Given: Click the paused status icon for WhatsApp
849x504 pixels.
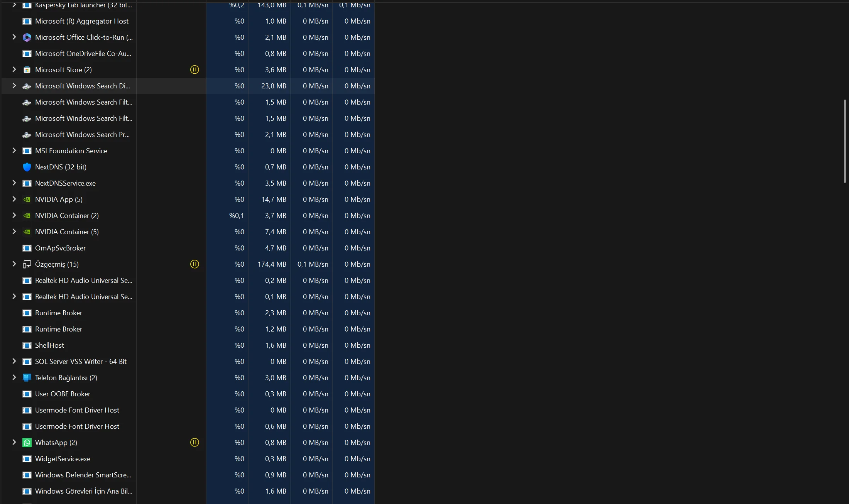Looking at the screenshot, I should click(x=194, y=443).
